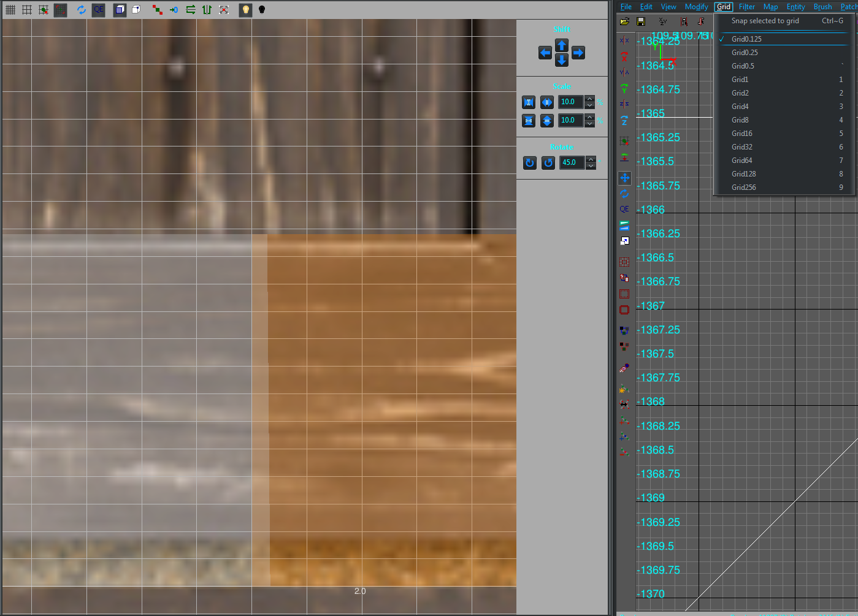Choose Grid8 from the Grid menu
This screenshot has width=858, height=616.
[740, 120]
